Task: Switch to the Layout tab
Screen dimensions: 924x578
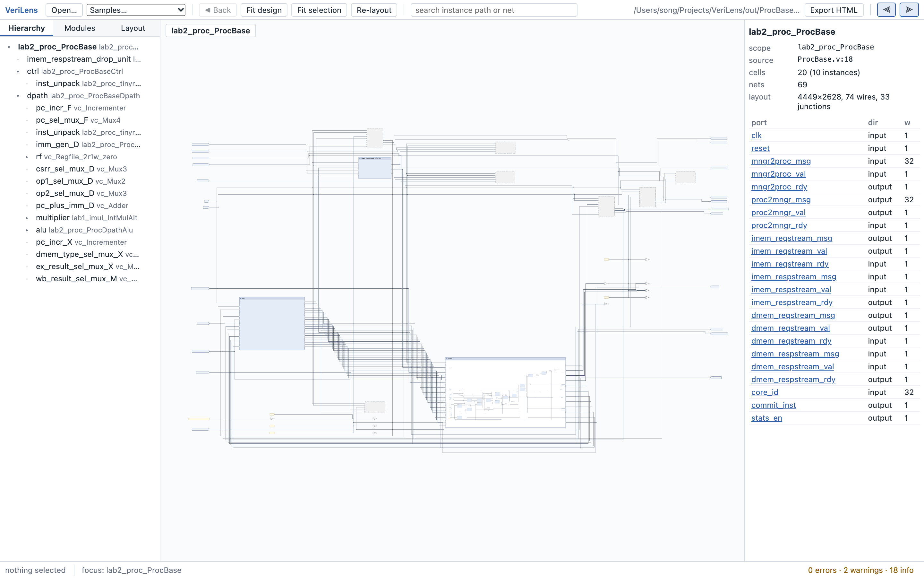Action: click(133, 28)
